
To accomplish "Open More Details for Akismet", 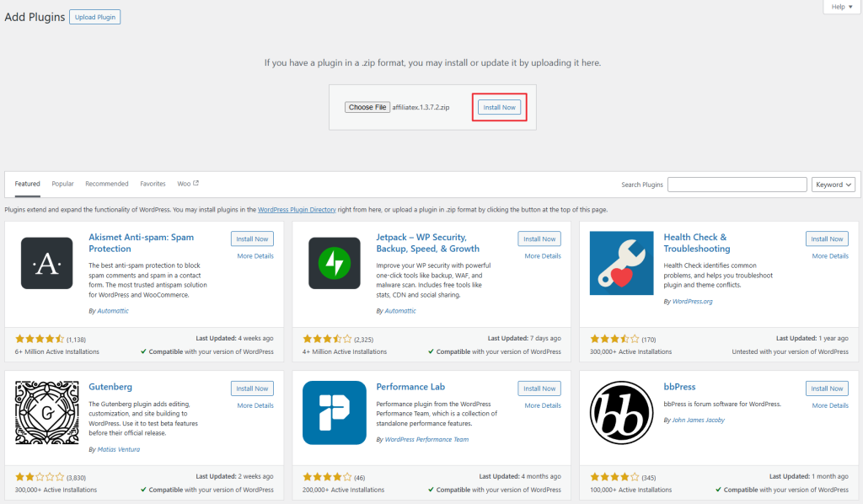I will pyautogui.click(x=255, y=256).
